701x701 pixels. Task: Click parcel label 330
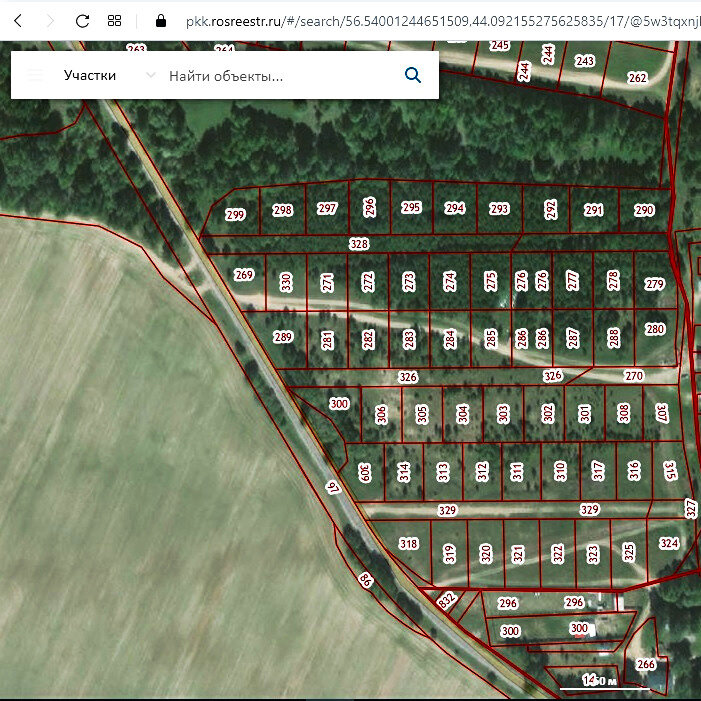[286, 282]
